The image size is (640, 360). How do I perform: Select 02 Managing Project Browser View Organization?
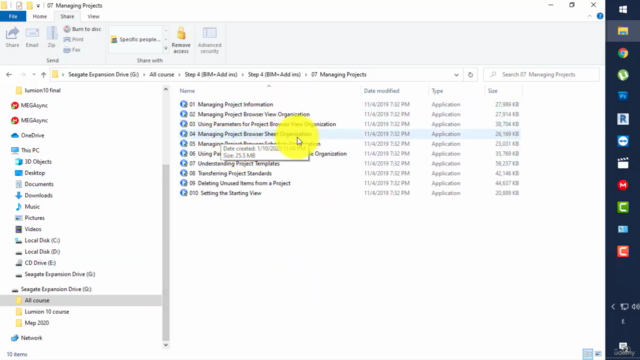249,114
